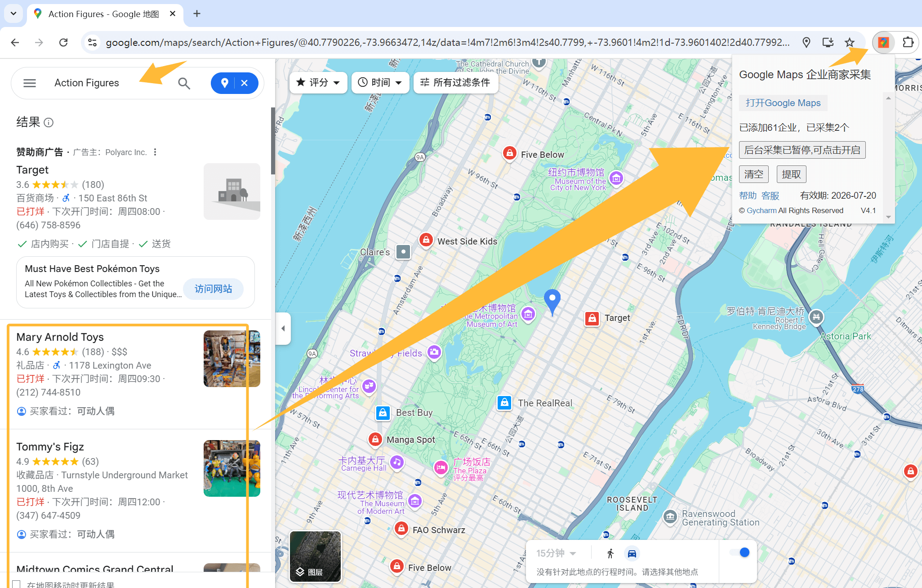922x588 pixels.
Task: Click the site info icon in address bar
Action: pos(92,42)
